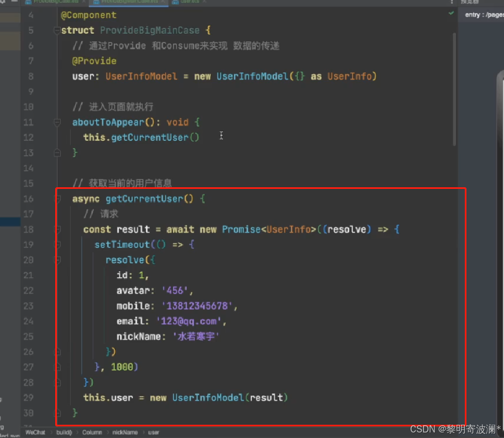
Task: Click the 'const result' declaration
Action: 116,229
